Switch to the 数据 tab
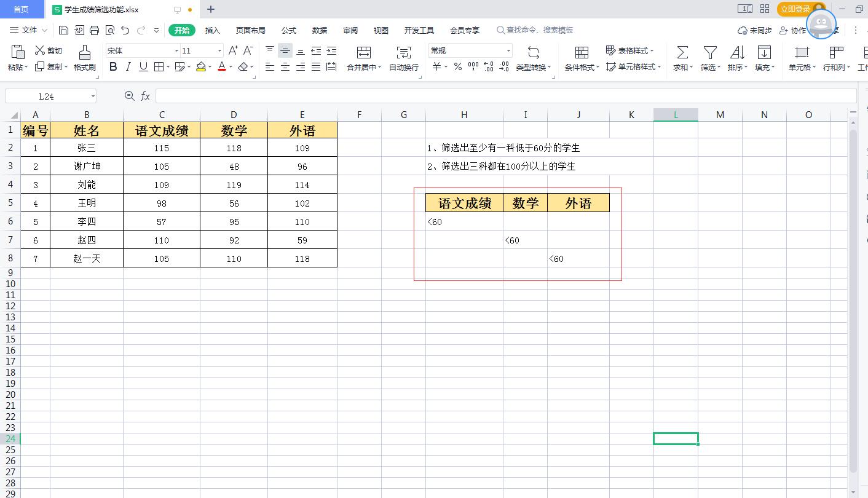Viewport: 868px width, 498px height. click(x=320, y=30)
